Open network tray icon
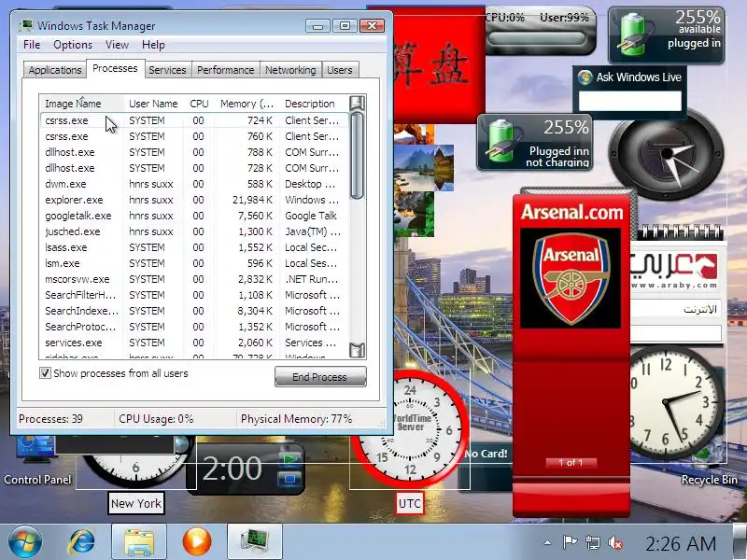Viewport: 747px width, 560px height. tap(593, 542)
